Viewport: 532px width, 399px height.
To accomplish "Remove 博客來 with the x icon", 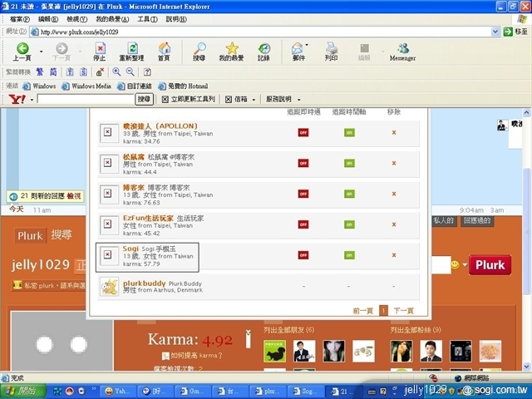I will click(394, 194).
